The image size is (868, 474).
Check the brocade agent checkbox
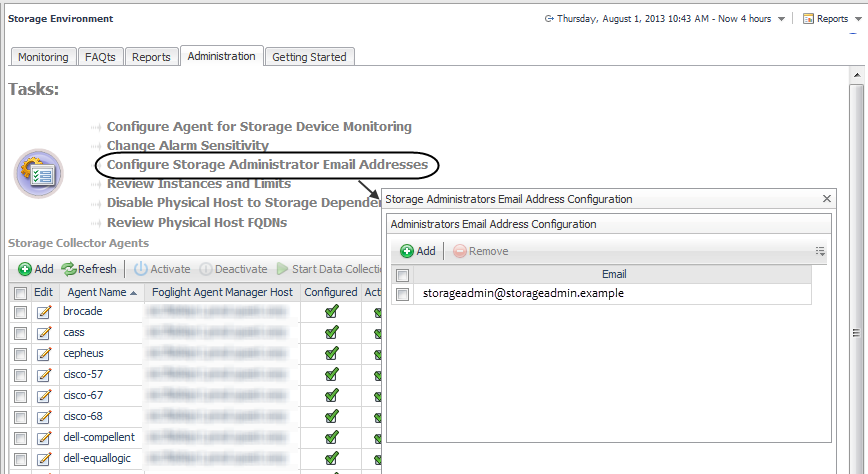20,312
